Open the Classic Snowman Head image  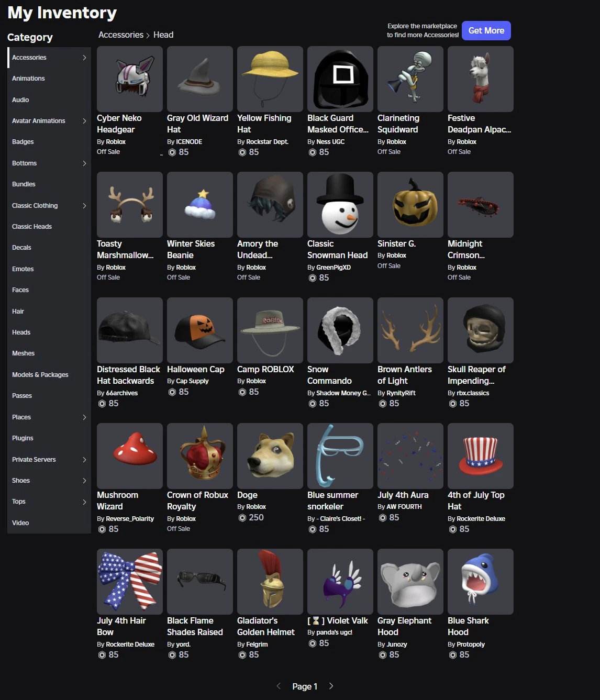[x=340, y=205]
